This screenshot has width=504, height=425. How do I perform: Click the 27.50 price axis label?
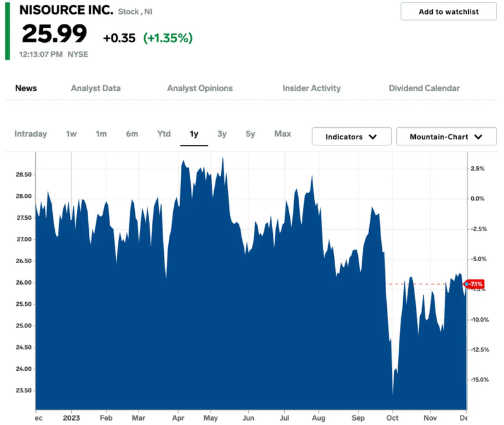(x=24, y=217)
